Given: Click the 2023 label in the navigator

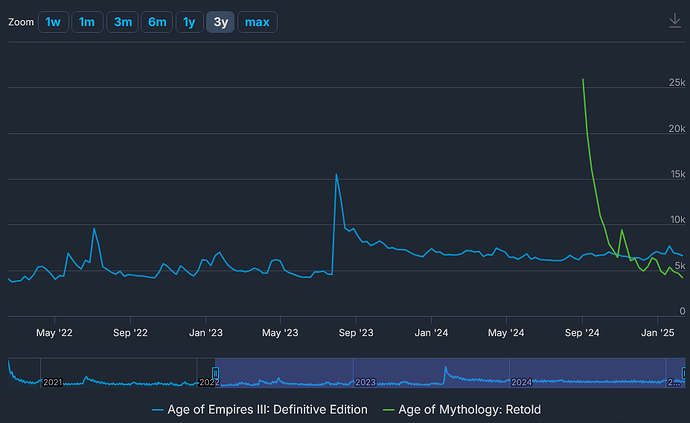Looking at the screenshot, I should pos(365,383).
